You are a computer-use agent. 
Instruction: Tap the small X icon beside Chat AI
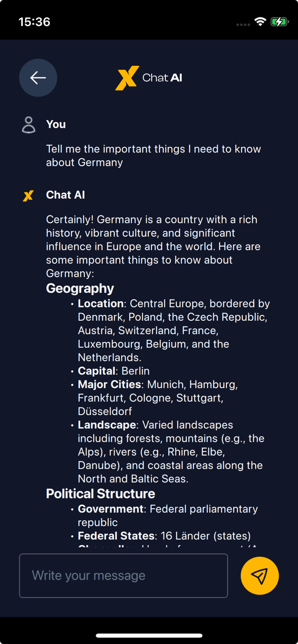click(28, 195)
